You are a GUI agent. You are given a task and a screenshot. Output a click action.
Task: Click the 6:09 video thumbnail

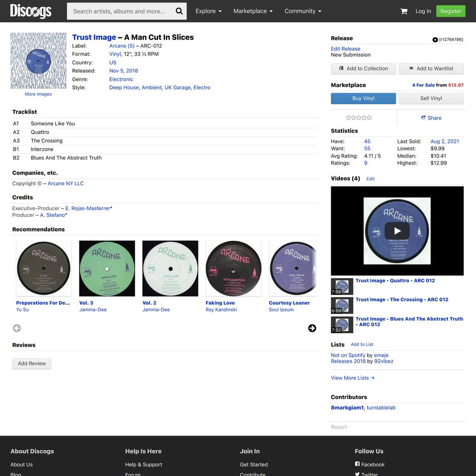tap(342, 306)
